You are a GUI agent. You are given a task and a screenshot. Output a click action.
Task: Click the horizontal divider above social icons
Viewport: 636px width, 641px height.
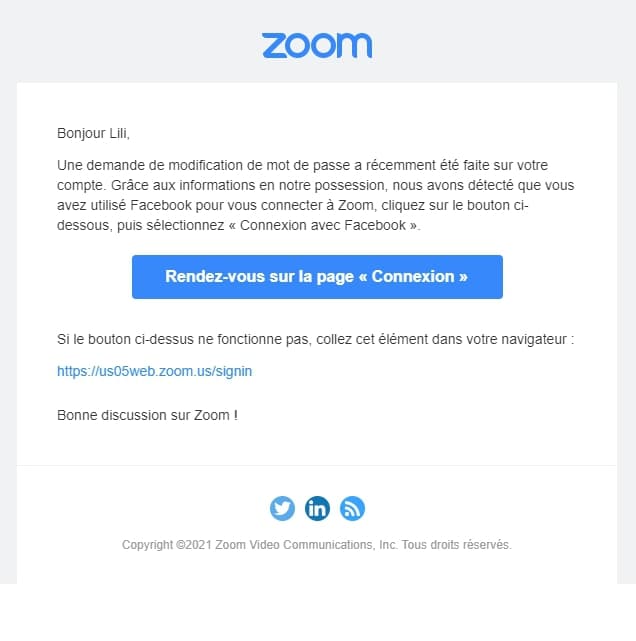(x=317, y=465)
